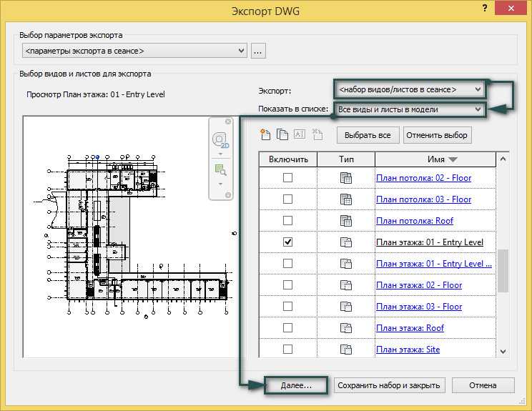Click the zoom region icon in preview
This screenshot has height=411, width=532.
pos(220,170)
